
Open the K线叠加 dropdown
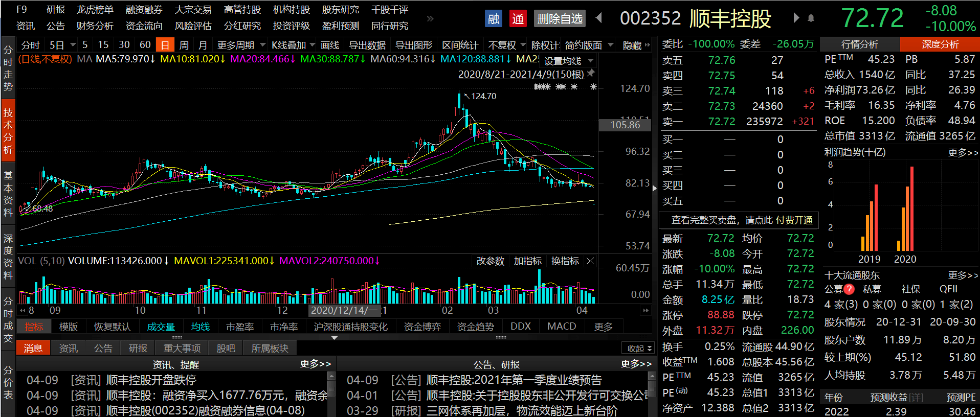point(312,45)
